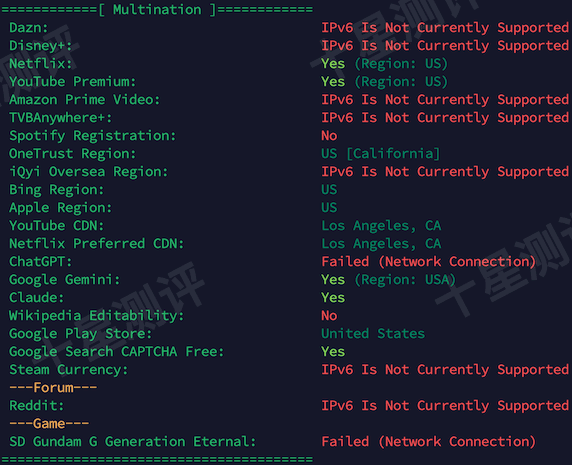This screenshot has height=465, width=572.
Task: Select the Amazon Prime Video label
Action: (84, 100)
